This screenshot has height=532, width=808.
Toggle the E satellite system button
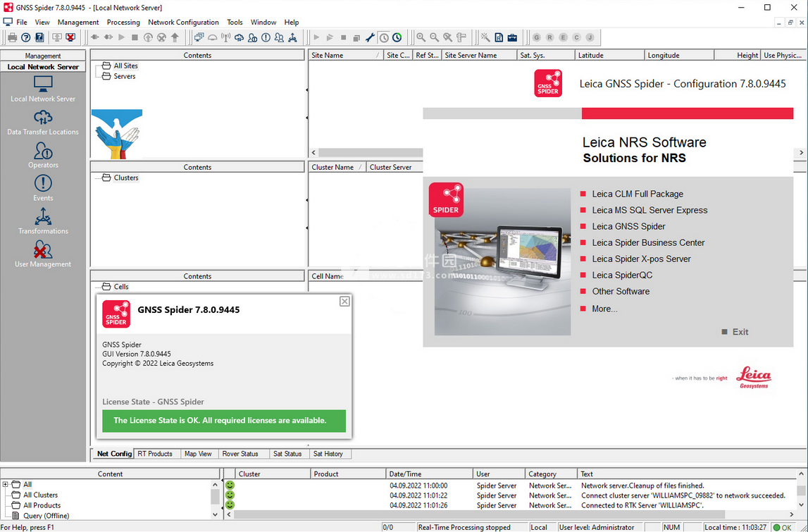pos(564,37)
